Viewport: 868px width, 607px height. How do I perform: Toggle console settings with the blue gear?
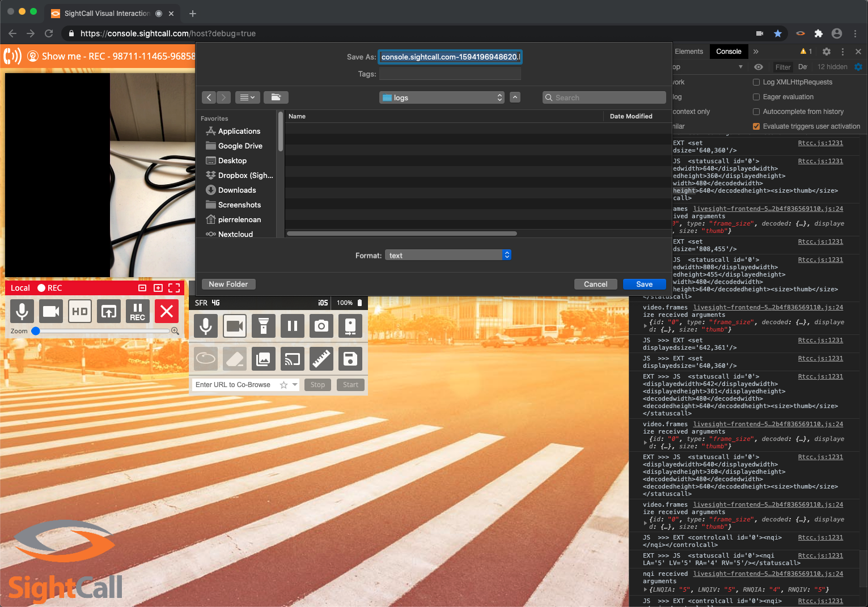point(858,67)
